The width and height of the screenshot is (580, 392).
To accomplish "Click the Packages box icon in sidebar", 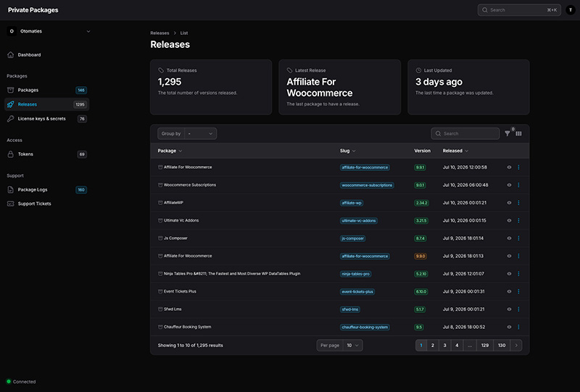I will (10, 90).
